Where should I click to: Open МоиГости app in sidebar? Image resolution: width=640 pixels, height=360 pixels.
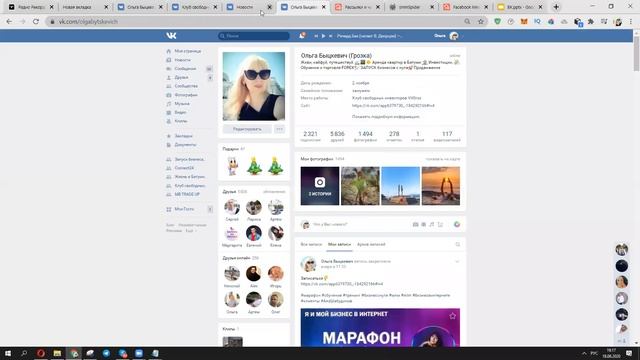[x=184, y=209]
